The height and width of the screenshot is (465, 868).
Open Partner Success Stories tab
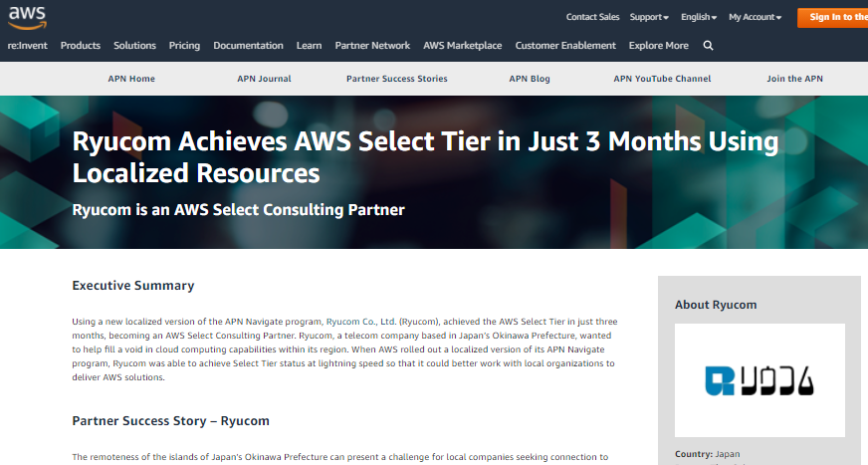click(x=397, y=79)
